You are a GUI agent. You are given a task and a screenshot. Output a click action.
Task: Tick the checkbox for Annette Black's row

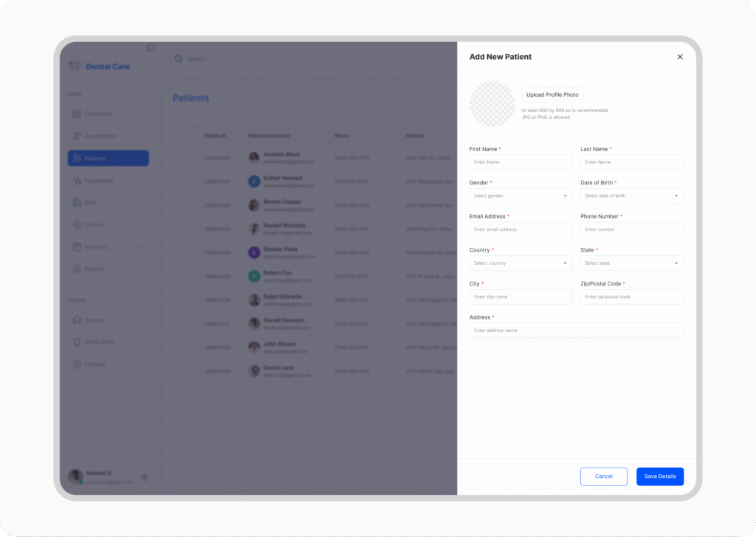click(x=186, y=158)
